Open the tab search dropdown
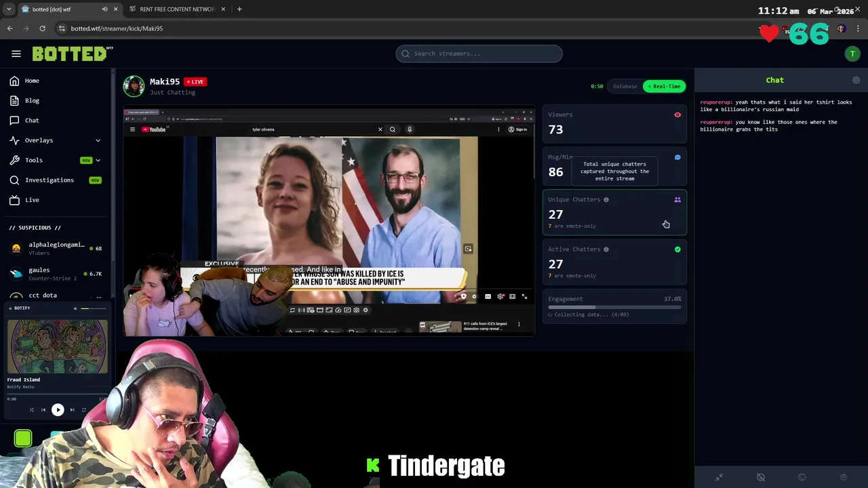868x488 pixels. coord(8,9)
